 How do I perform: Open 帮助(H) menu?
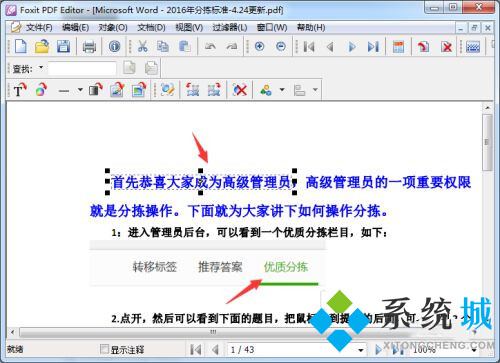pos(311,27)
